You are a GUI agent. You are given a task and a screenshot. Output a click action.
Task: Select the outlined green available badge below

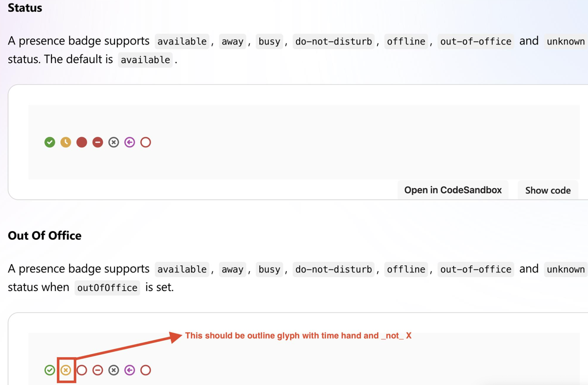tap(50, 370)
